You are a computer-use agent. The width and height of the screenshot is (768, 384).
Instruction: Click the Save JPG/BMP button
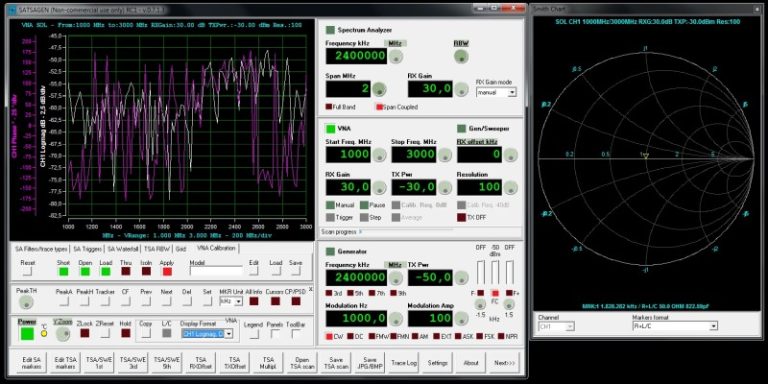(371, 363)
